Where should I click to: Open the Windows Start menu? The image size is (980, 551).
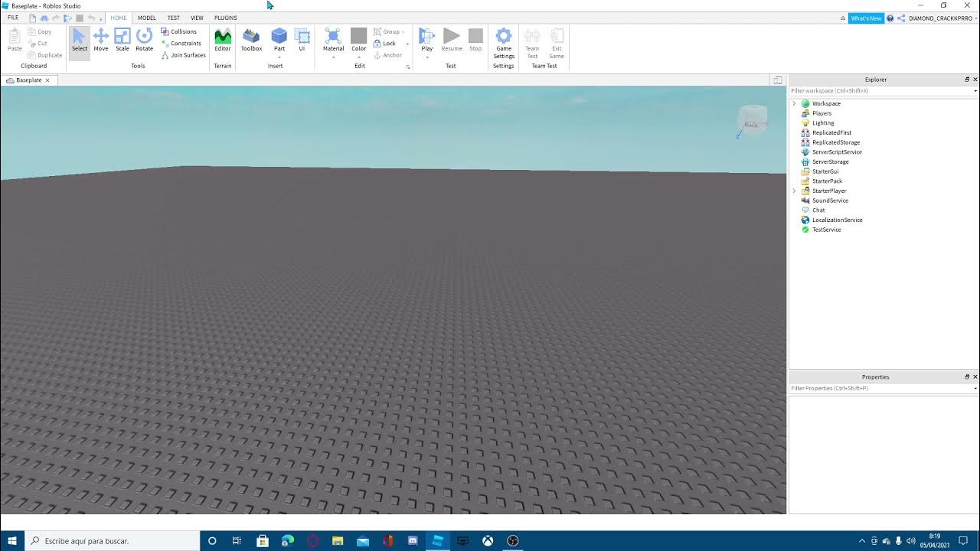tap(12, 540)
